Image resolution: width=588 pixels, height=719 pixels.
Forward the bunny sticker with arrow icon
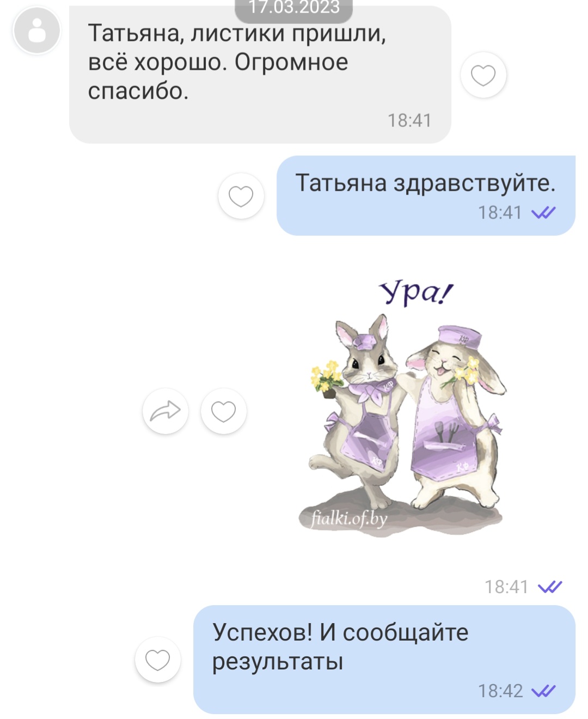tap(165, 411)
